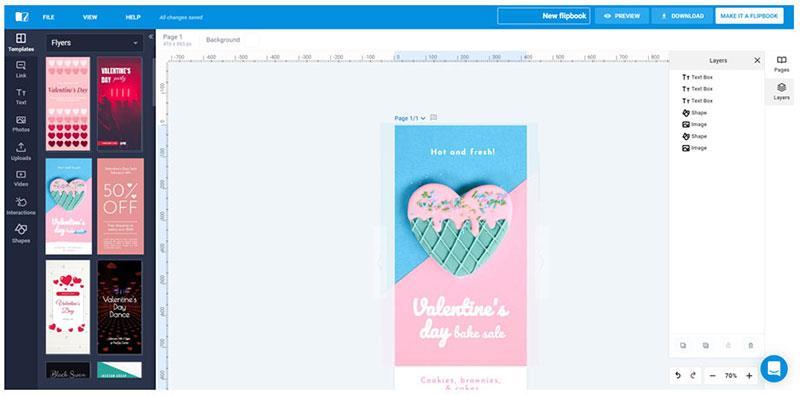Click the 70% zoom level value
This screenshot has width=800, height=395.
coord(731,376)
